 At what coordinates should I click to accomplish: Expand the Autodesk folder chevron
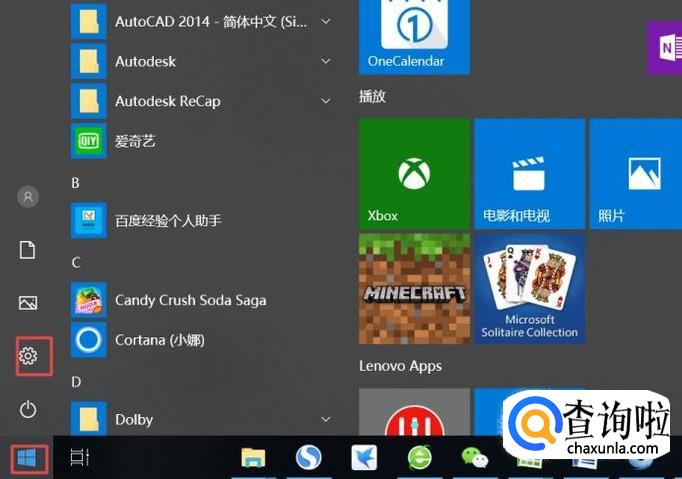325,61
